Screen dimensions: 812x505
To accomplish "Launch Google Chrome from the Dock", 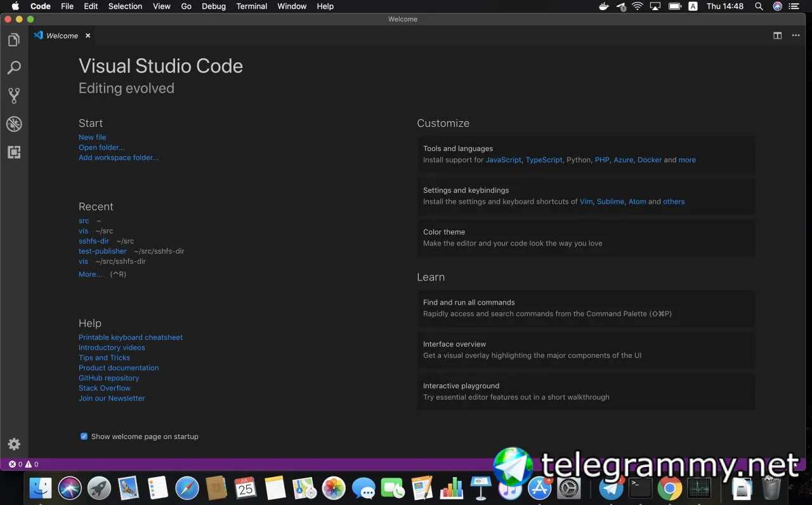I will click(670, 488).
